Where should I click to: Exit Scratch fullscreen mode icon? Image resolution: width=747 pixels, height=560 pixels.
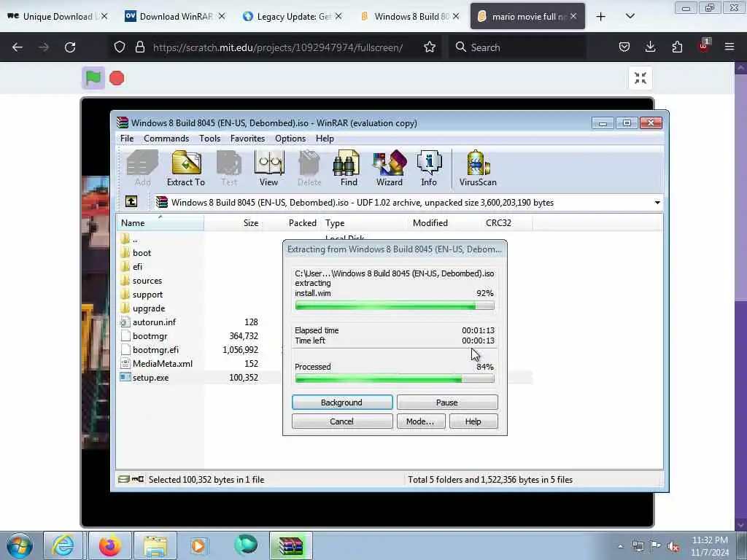[640, 77]
